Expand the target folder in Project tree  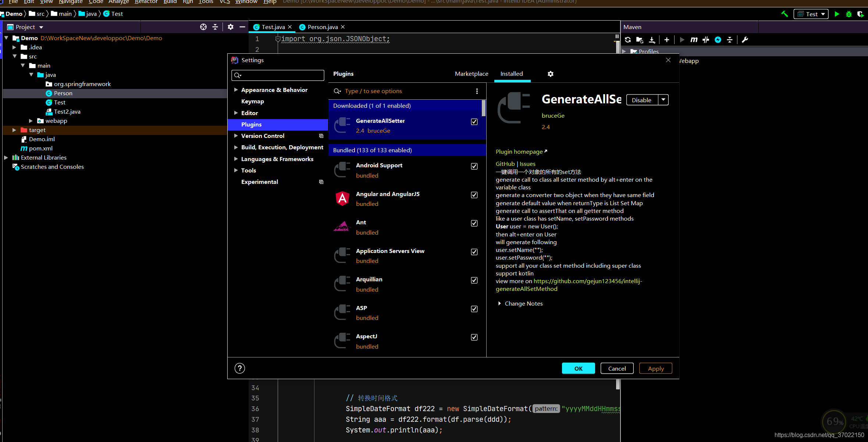click(14, 130)
